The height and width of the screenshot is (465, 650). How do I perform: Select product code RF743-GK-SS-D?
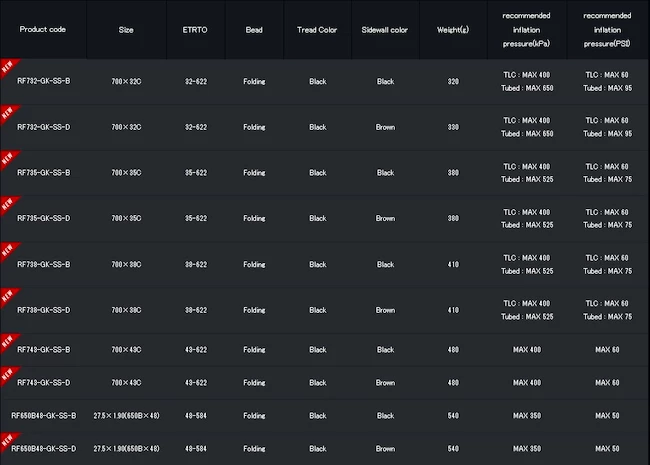pos(44,383)
